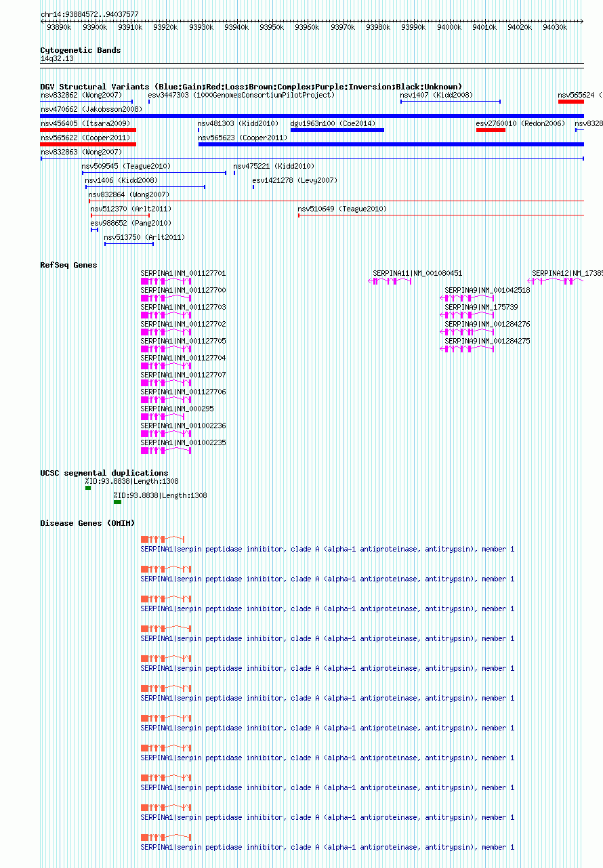Open gene SERPINA11|NM_001080451
Image resolution: width=603 pixels, height=868 pixels.
pos(417,274)
